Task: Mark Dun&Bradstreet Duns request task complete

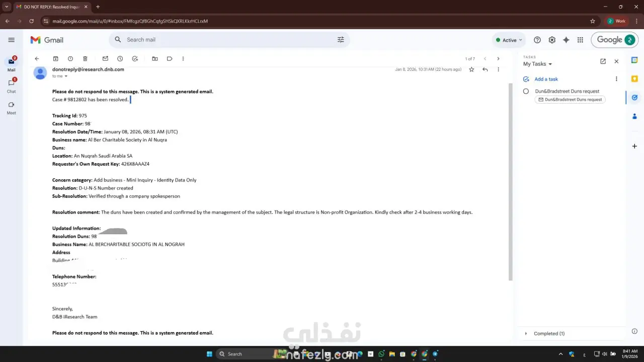Action: tap(526, 92)
